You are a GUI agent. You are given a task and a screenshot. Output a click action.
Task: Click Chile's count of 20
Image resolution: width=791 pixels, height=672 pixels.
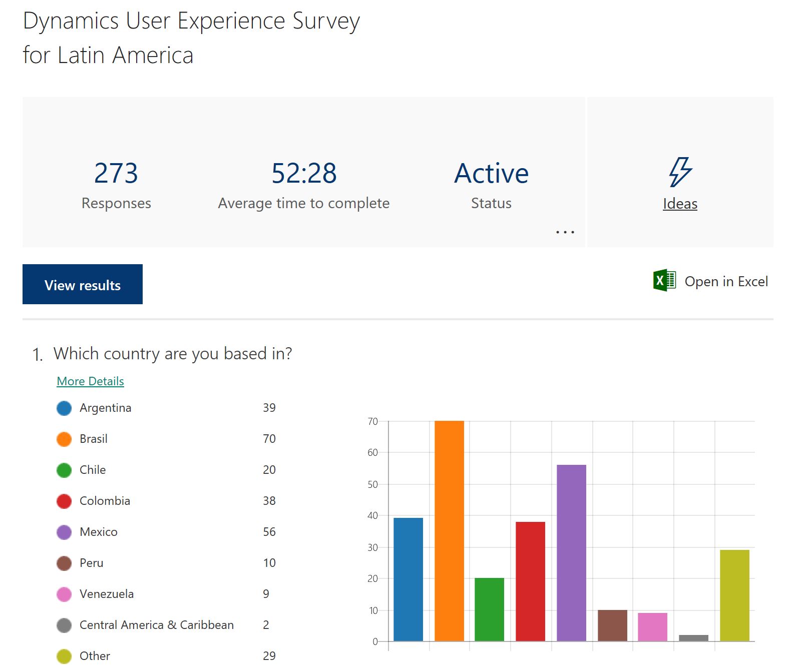[x=269, y=470]
